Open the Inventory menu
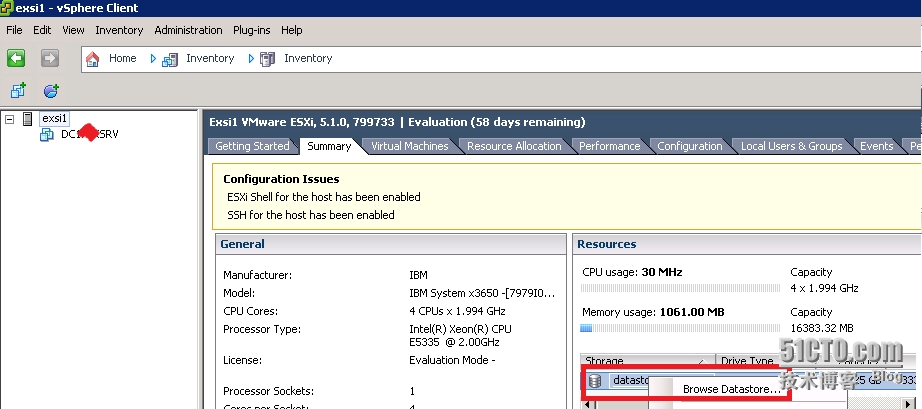The width and height of the screenshot is (922, 409). click(x=119, y=30)
